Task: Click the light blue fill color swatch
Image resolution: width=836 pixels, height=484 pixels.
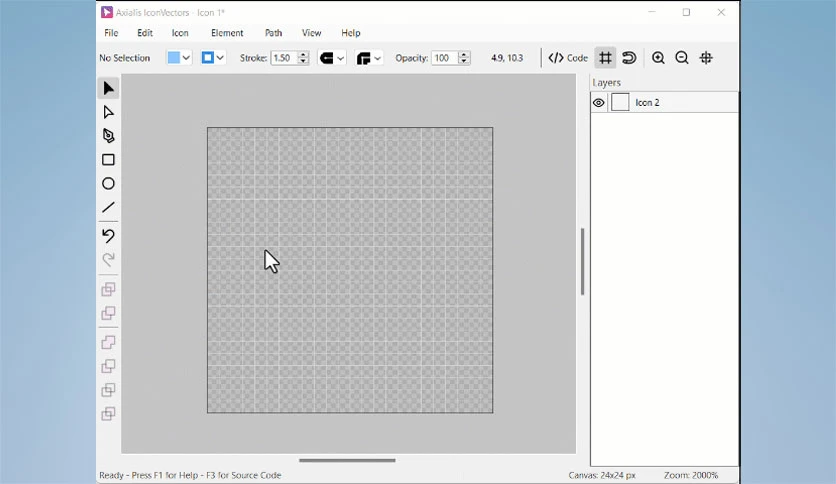Action: click(174, 58)
